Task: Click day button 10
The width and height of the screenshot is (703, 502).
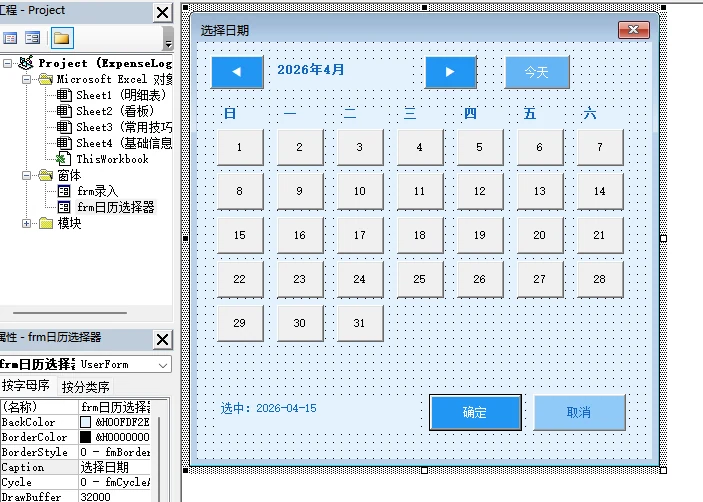Action: pyautogui.click(x=360, y=191)
